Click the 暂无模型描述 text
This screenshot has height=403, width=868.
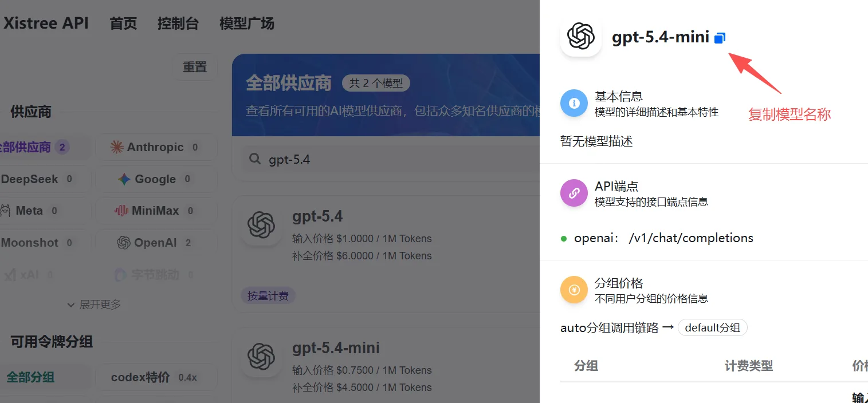[596, 141]
